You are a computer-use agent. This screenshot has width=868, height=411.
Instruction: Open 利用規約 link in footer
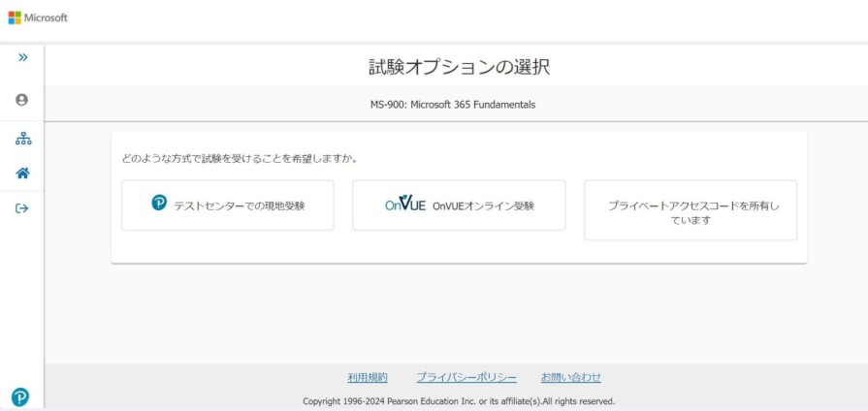[x=368, y=378]
